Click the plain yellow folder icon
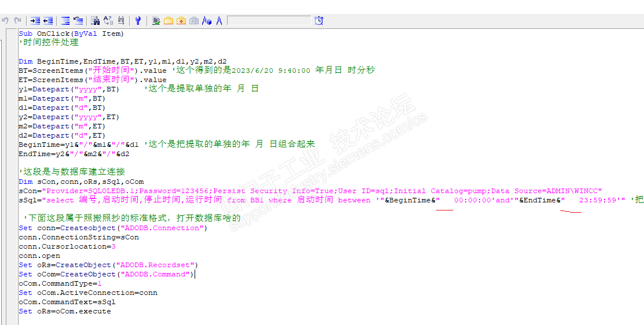The image size is (644, 325). coord(169,20)
